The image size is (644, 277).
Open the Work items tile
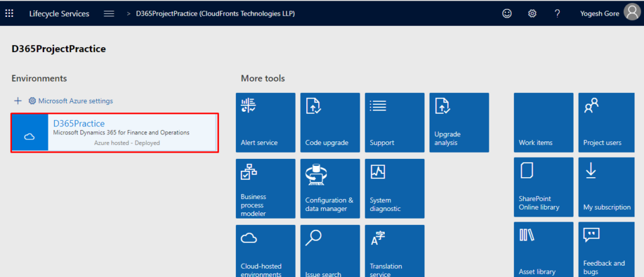tap(543, 122)
